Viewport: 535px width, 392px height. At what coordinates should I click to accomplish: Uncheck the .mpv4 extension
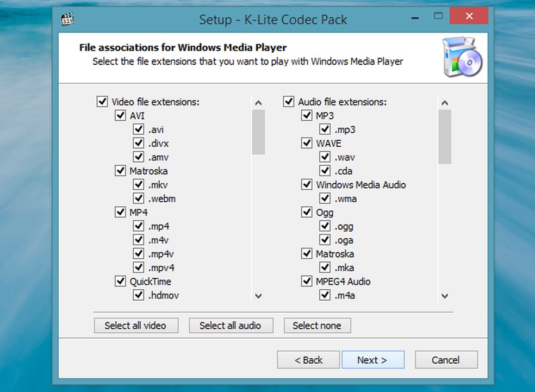[138, 267]
